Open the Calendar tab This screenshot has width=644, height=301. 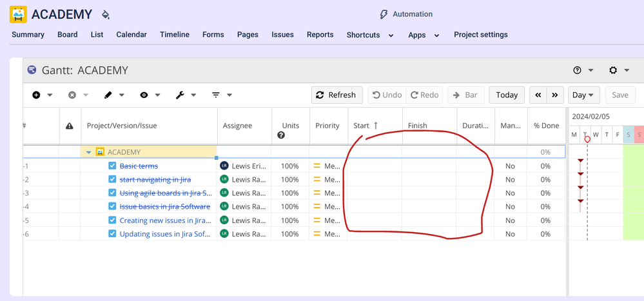132,35
